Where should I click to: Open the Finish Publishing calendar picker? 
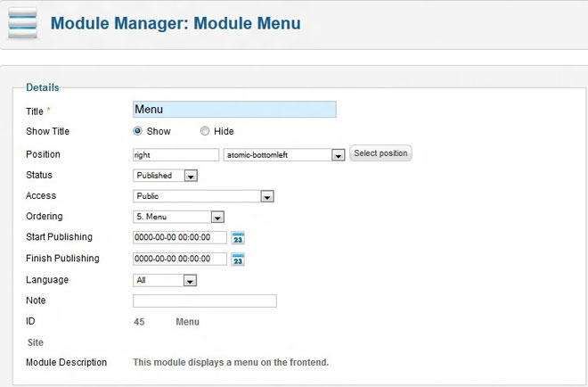pos(238,259)
